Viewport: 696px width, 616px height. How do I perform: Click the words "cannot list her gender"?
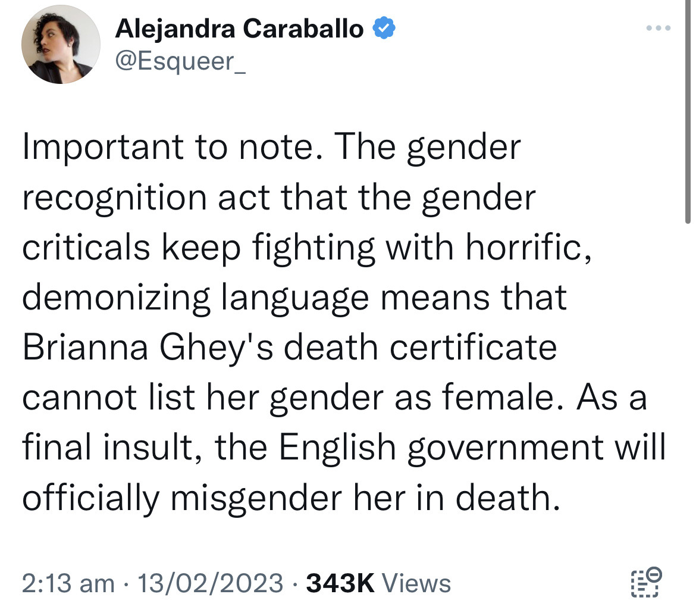203,398
